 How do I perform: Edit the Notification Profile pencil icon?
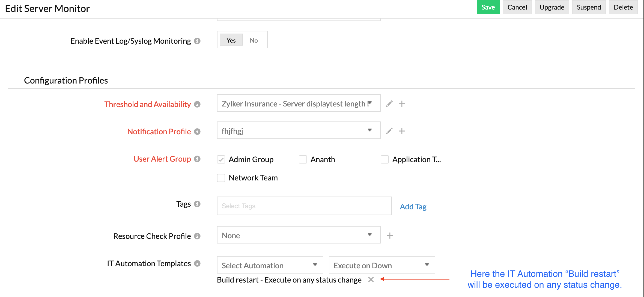coord(389,131)
